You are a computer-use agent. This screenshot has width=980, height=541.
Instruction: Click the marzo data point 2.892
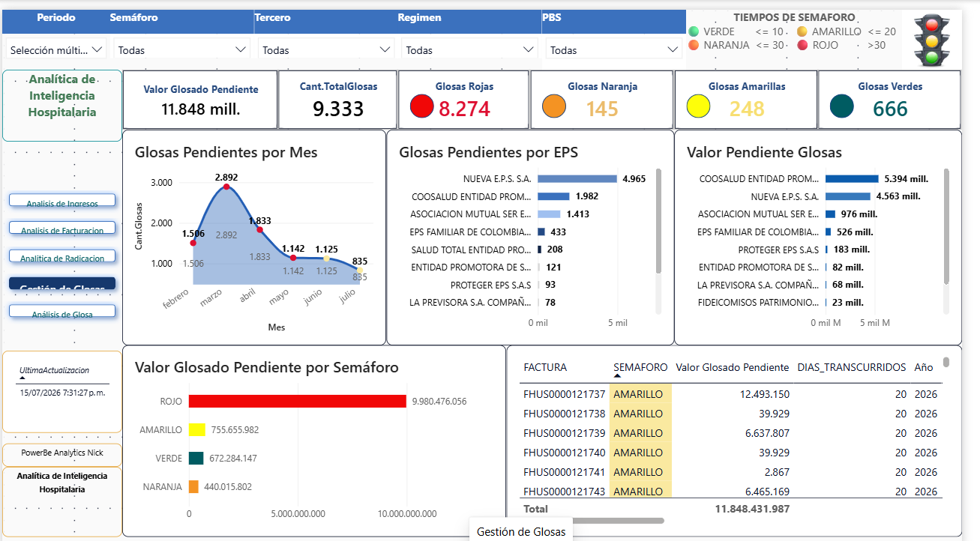226,187
